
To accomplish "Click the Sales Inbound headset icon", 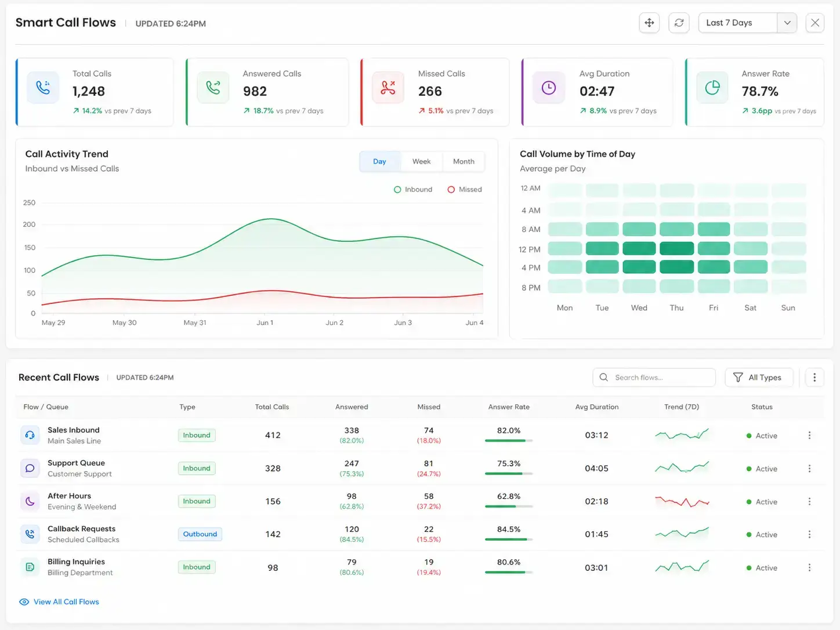I will pyautogui.click(x=30, y=435).
